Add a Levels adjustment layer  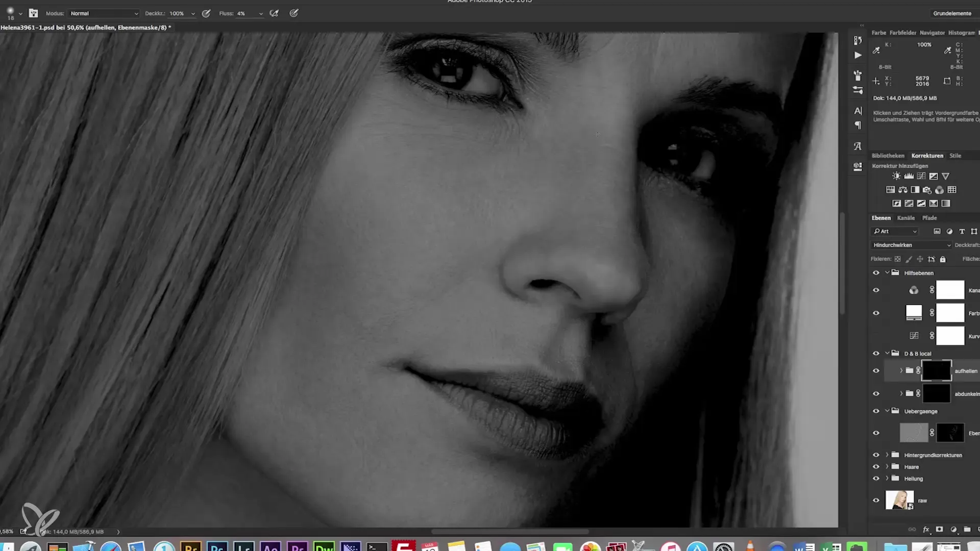coord(909,176)
